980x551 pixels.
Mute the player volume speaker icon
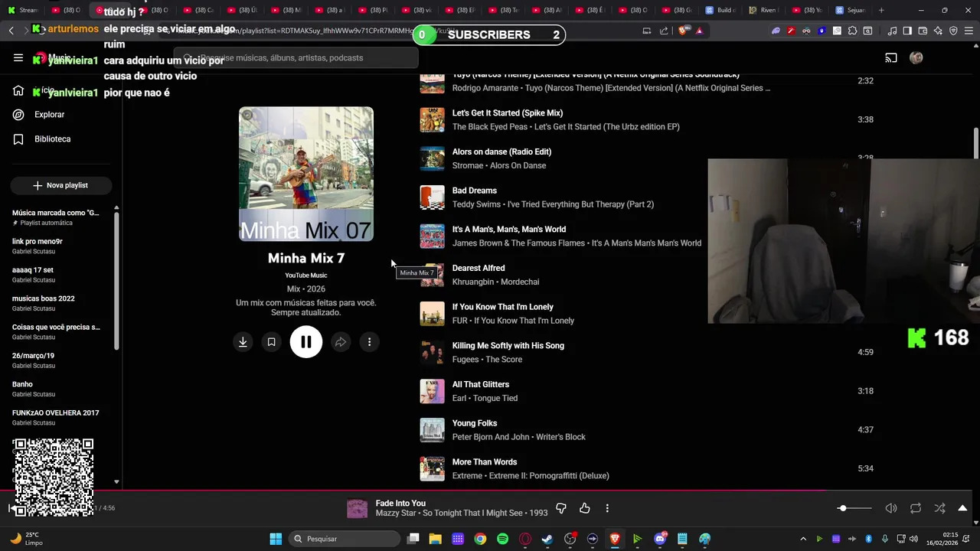[x=891, y=508]
